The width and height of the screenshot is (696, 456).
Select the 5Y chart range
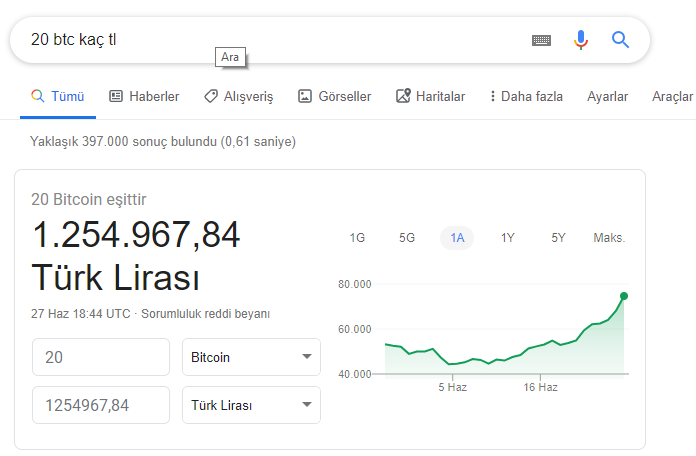click(558, 238)
